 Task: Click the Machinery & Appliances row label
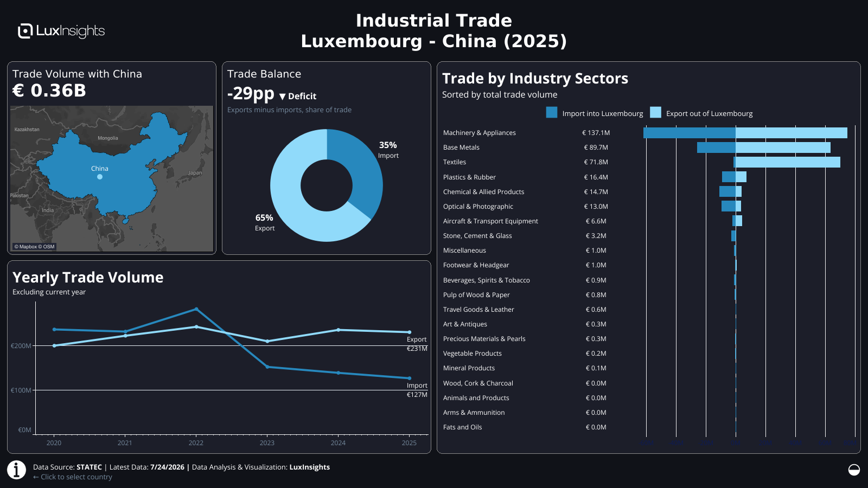pos(480,133)
